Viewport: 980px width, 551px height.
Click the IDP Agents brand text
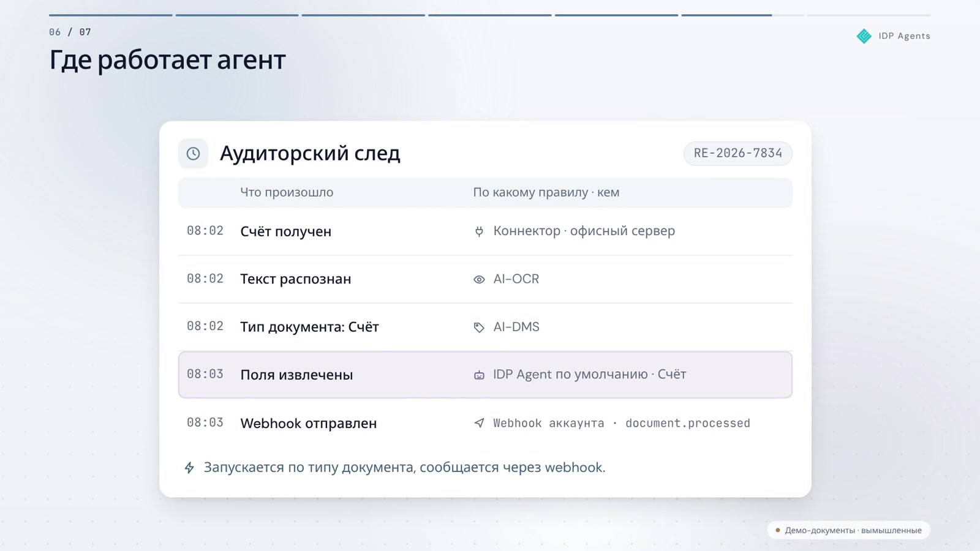(904, 36)
